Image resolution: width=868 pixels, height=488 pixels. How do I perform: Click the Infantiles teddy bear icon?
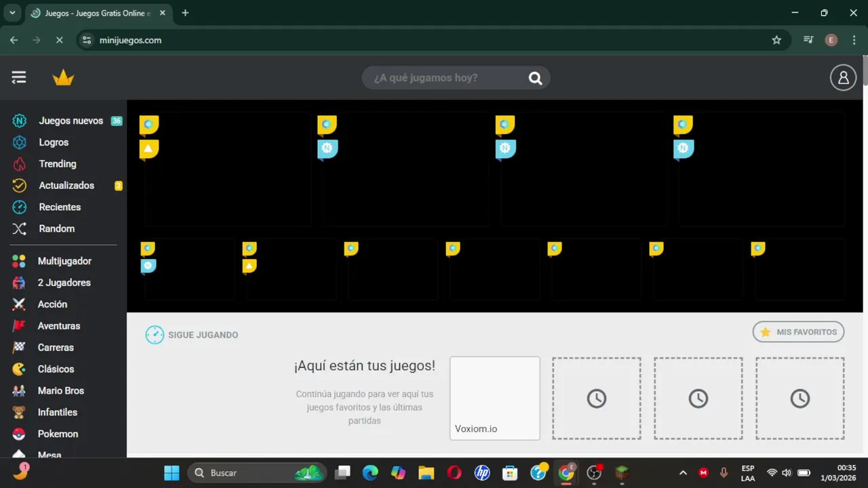click(19, 412)
